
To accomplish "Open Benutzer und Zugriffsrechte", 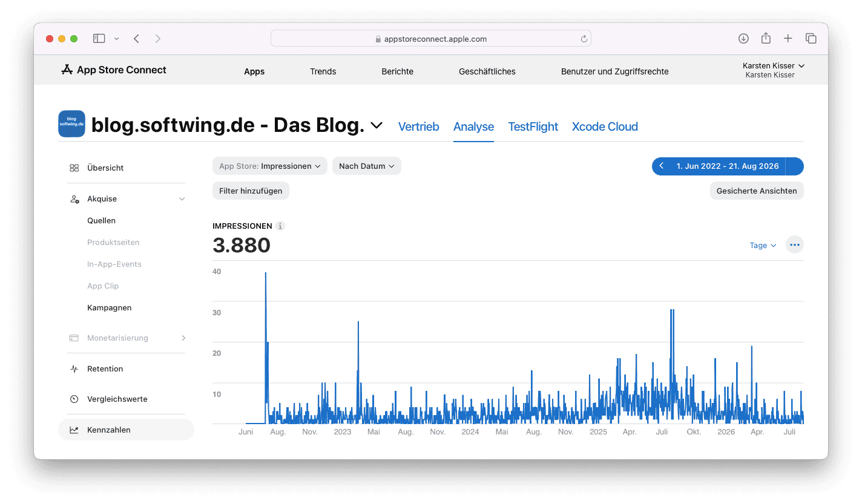I will pos(615,71).
